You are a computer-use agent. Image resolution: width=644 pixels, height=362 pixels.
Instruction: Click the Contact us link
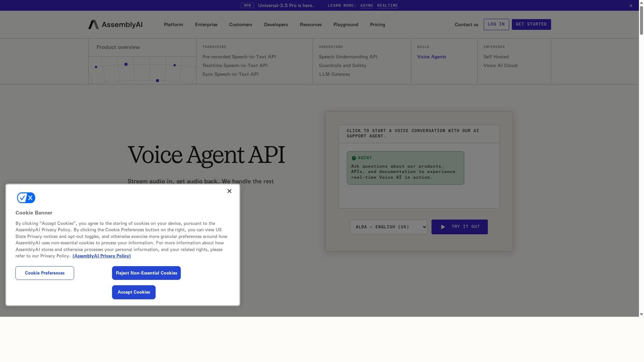tap(467, 24)
